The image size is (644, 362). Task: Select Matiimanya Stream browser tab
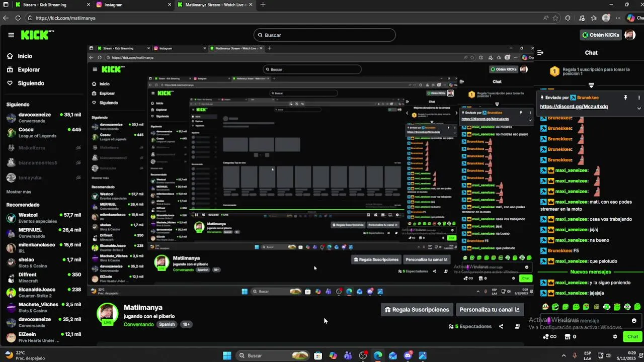[x=215, y=5]
